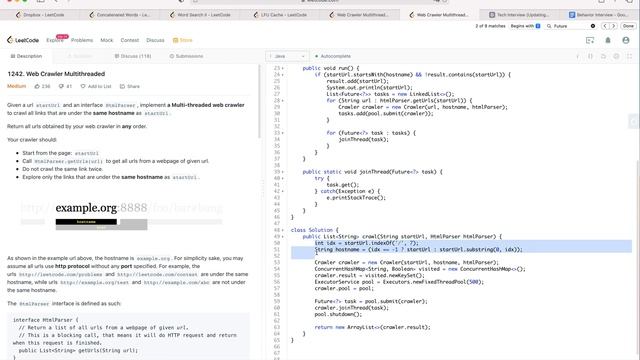Click code line 'task.get();'
Viewport: 640px width, 360px height.
[x=342, y=185]
